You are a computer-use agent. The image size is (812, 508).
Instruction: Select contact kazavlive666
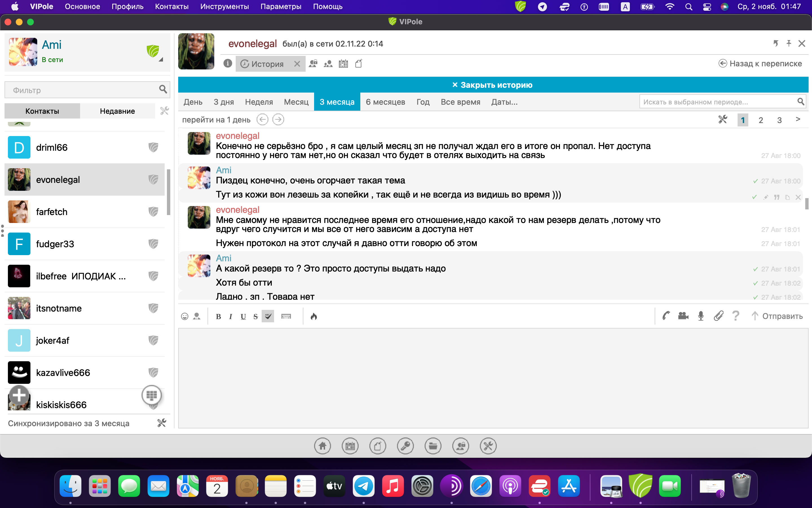[x=85, y=372]
